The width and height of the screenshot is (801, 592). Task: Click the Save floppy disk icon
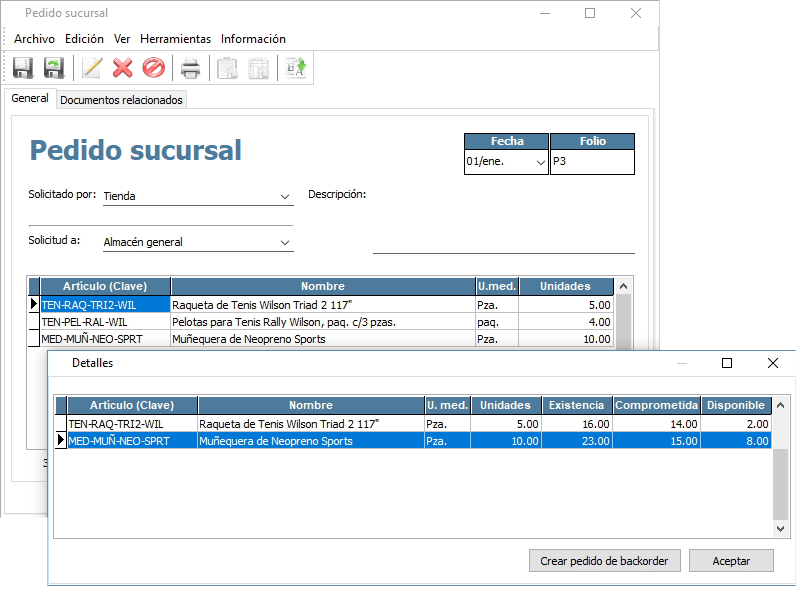(x=23, y=68)
